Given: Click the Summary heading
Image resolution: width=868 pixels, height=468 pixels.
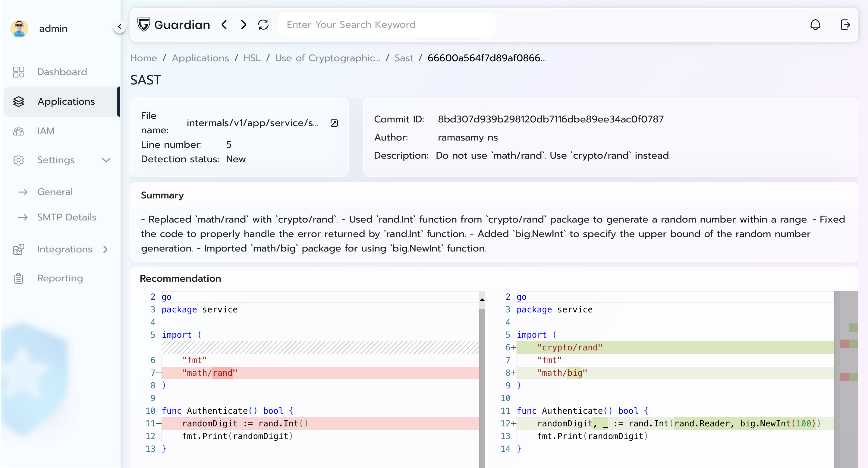Looking at the screenshot, I should [x=162, y=196].
